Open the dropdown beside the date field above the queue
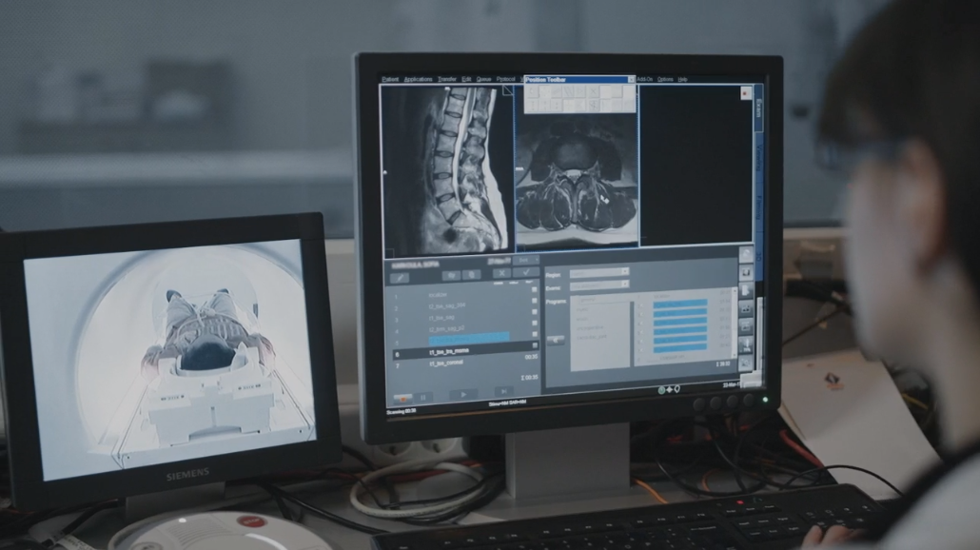The width and height of the screenshot is (980, 550). (526, 260)
